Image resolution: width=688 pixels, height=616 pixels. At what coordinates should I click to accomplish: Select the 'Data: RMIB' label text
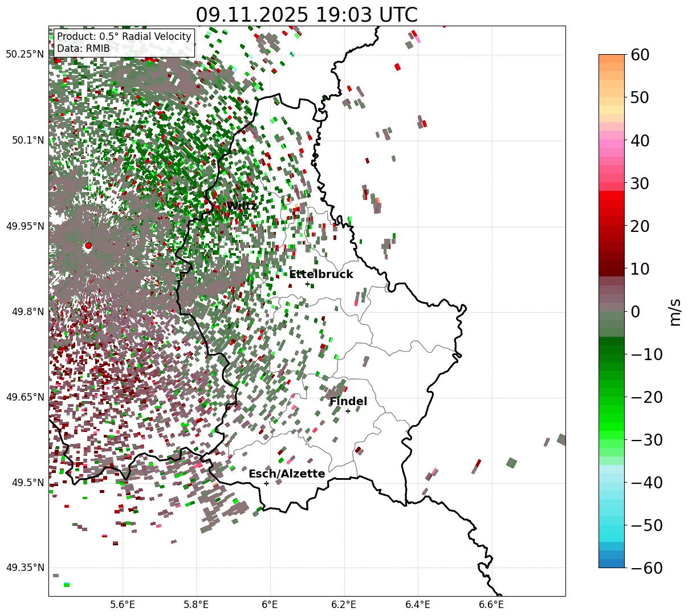click(83, 49)
